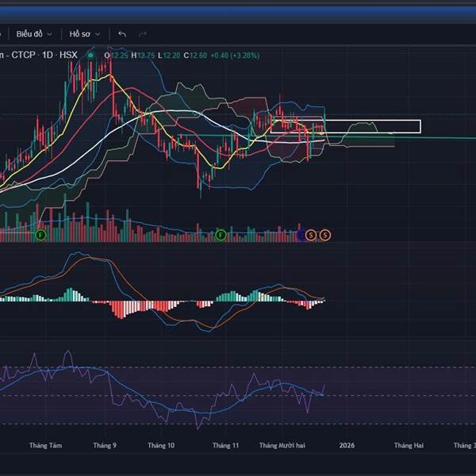Click the close price value C 12.60
Image resolution: width=476 pixels, height=476 pixels.
195,55
